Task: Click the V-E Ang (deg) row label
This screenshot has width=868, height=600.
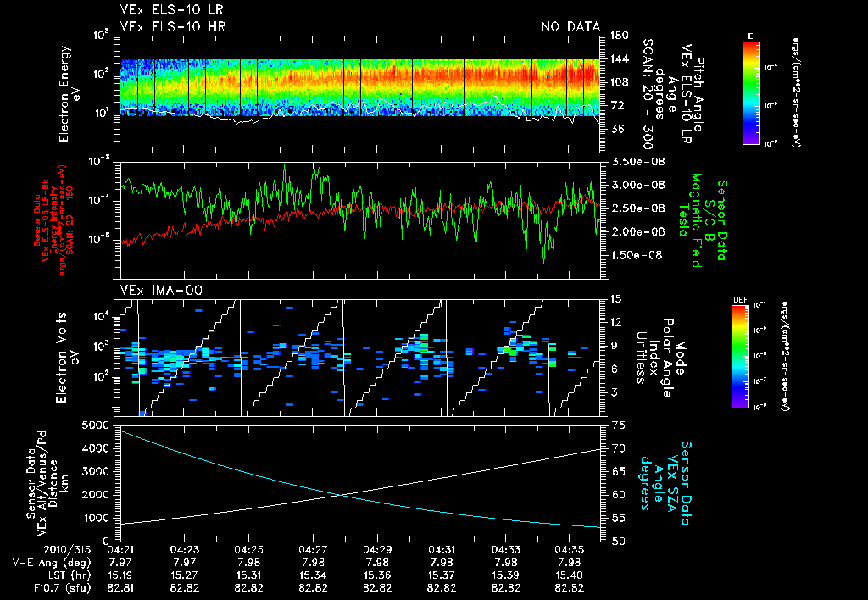Action: [50, 562]
